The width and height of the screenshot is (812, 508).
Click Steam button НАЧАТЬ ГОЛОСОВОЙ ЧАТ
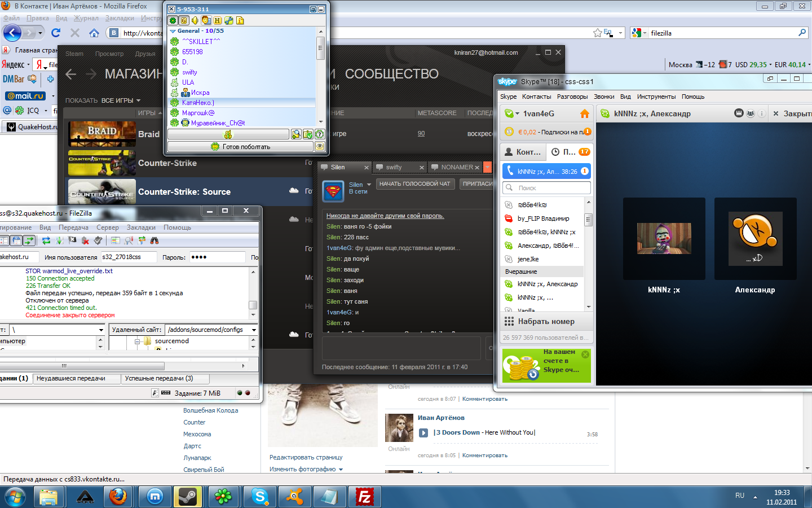(414, 184)
